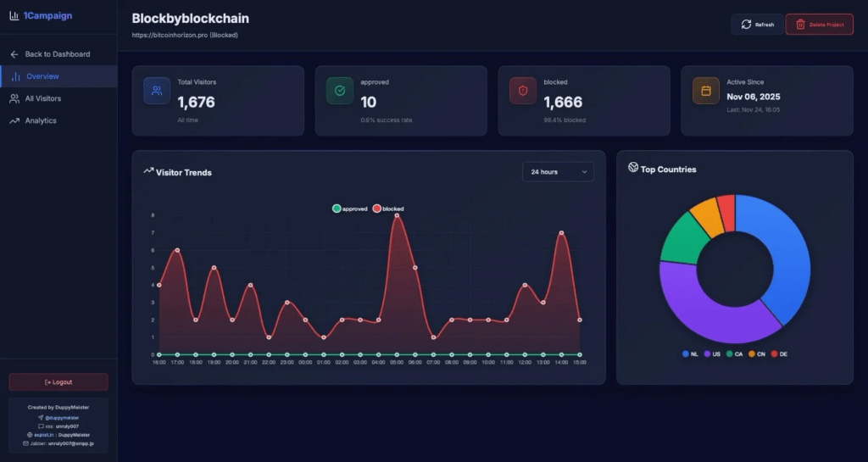Go to Analytics in the sidebar
The height and width of the screenshot is (462, 868).
pos(40,120)
